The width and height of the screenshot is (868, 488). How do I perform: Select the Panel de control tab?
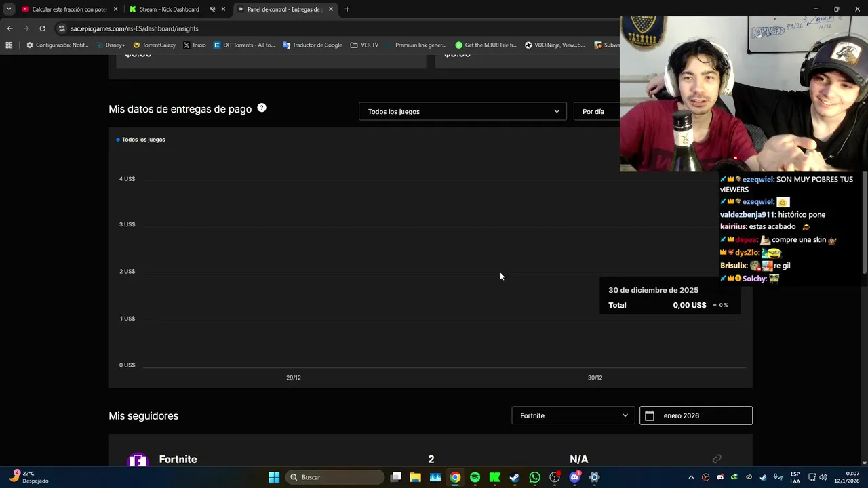(x=283, y=9)
